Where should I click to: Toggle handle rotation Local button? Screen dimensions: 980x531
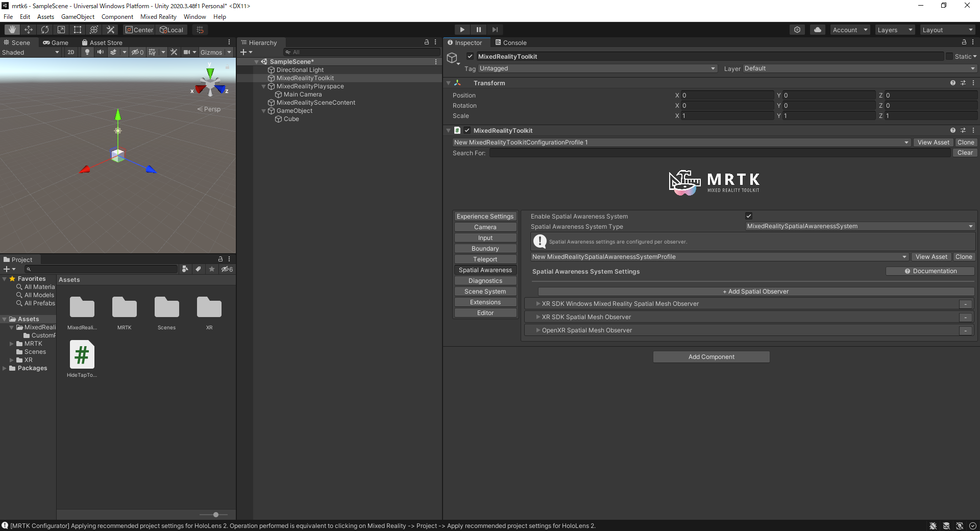tap(172, 30)
